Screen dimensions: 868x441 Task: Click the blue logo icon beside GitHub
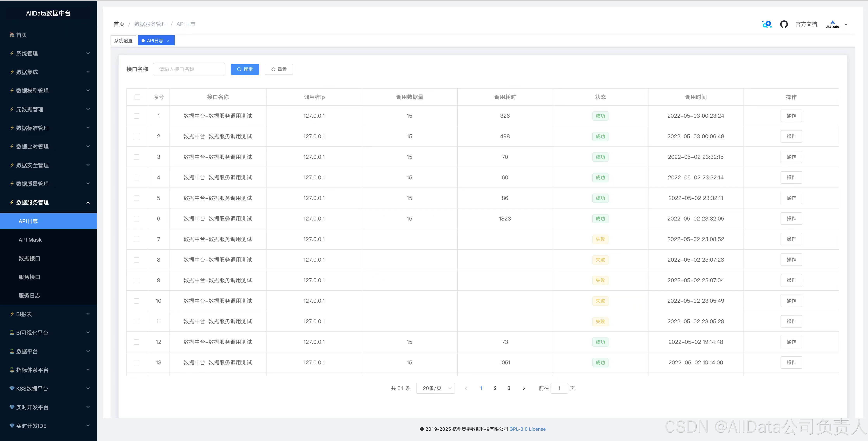tap(767, 24)
